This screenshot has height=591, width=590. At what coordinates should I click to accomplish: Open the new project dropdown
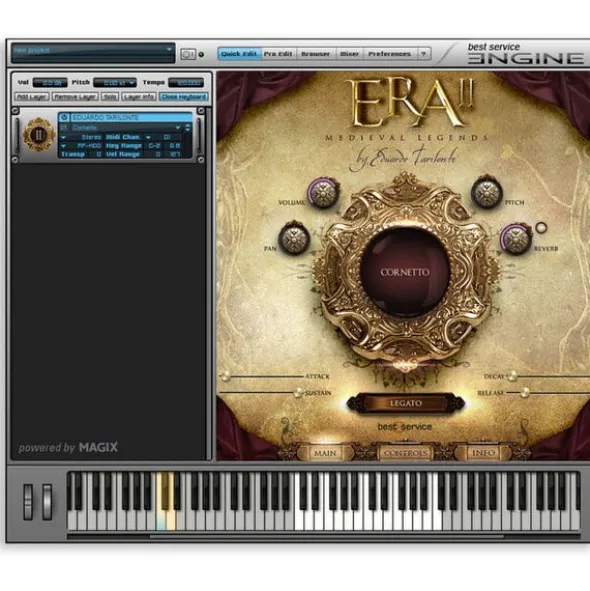[x=93, y=53]
